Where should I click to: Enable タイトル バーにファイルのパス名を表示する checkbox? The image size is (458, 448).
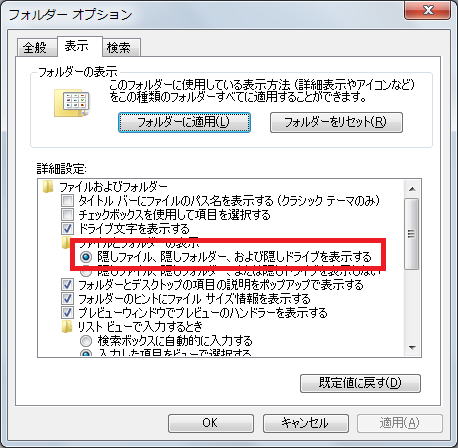click(x=67, y=201)
